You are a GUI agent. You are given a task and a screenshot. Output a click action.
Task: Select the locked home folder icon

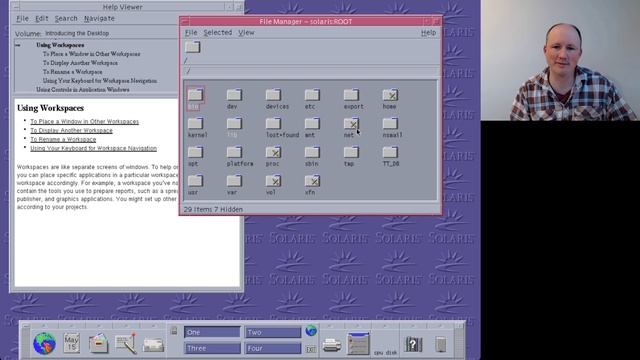[390, 96]
